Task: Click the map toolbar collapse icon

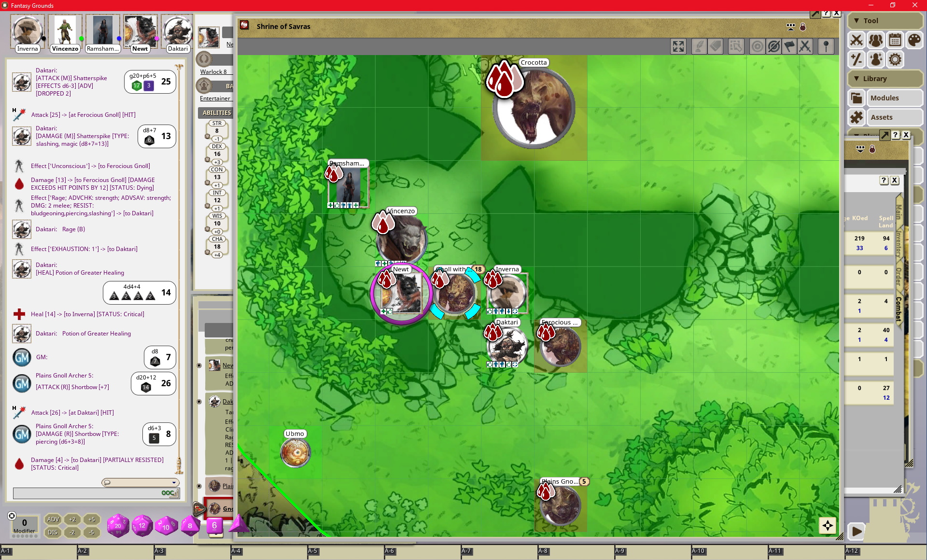Action: (790, 27)
